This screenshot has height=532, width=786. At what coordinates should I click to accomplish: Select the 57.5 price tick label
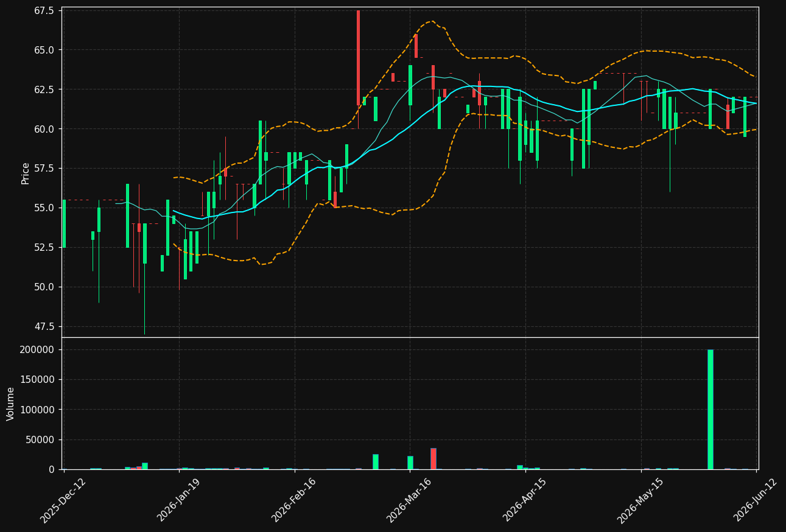pos(45,169)
